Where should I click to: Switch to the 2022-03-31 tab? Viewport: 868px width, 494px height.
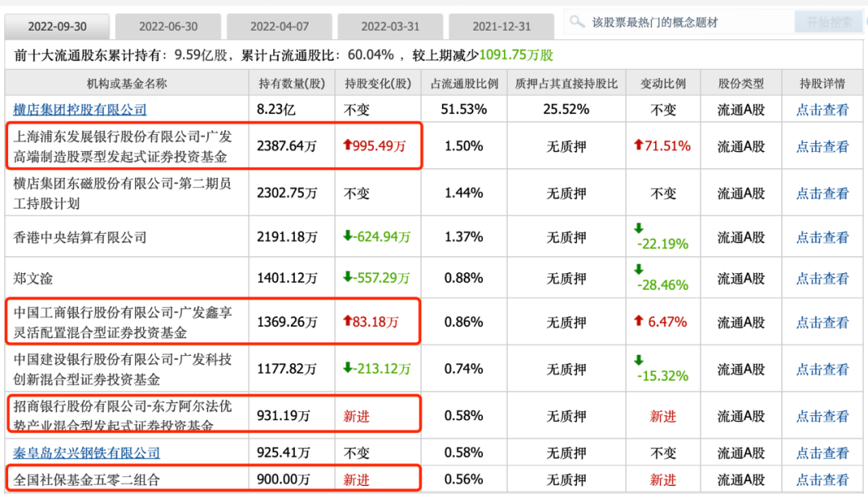(x=391, y=27)
